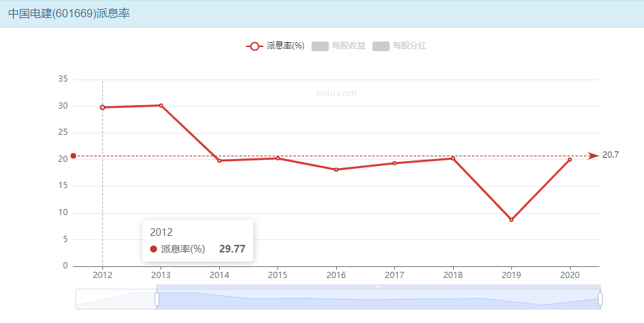Click the 2015 data point on the line
Viewport: 644px width, 323px height.
tap(277, 158)
